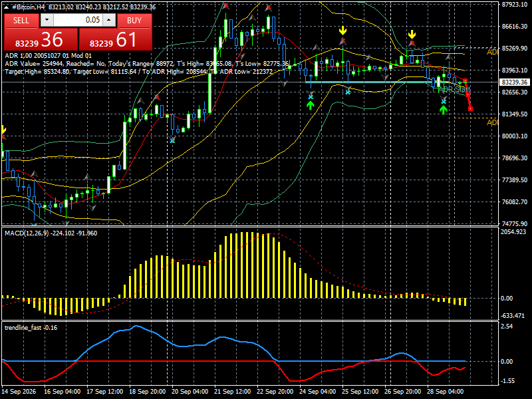The height and width of the screenshot is (399, 532).
Task: Click the 14 Sep 2026 time axis label
Action: point(19,392)
